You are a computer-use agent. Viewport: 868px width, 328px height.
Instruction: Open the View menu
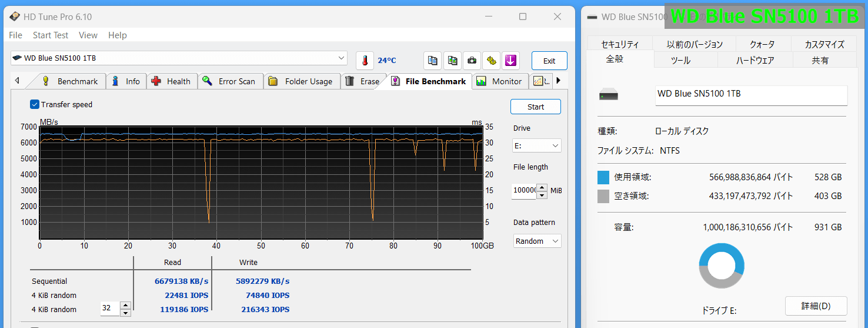point(88,35)
